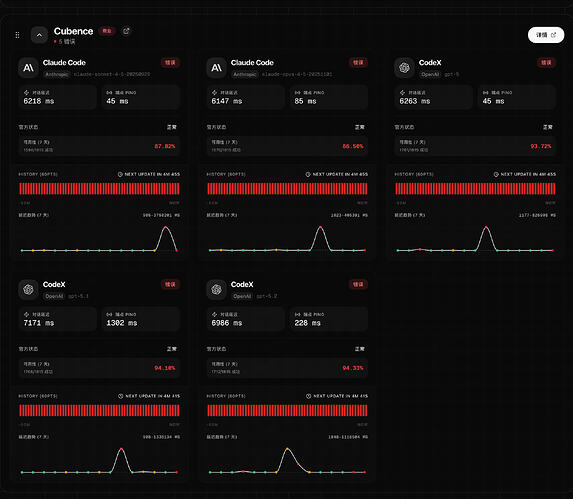
Task: Click the latency spark icon above 6263 ms
Action: coord(402,93)
